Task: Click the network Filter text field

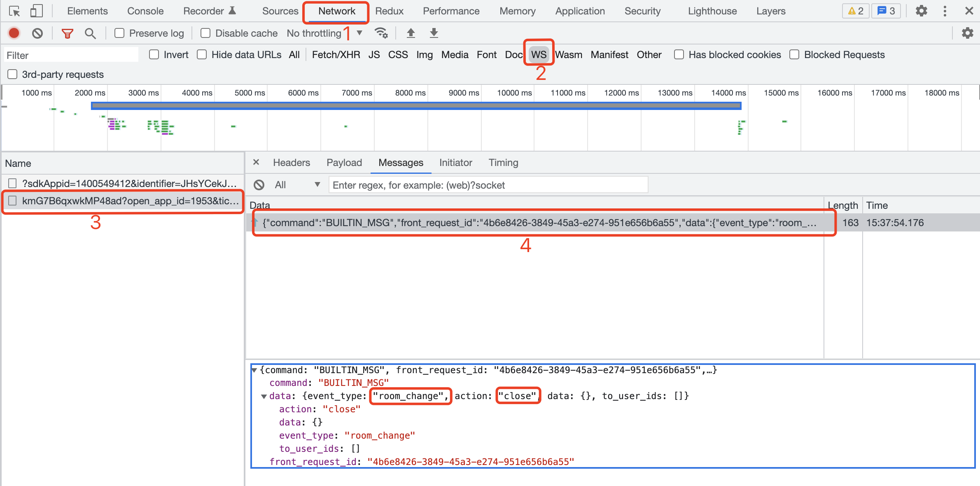Action: tap(72, 55)
